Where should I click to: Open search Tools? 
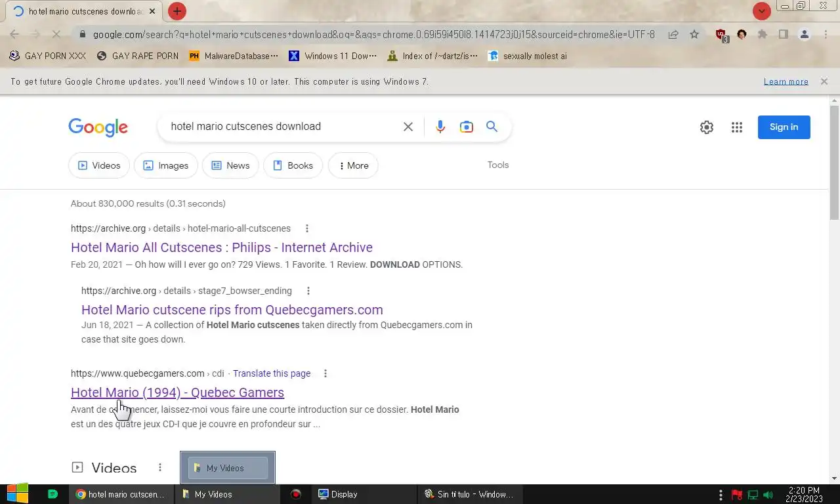coord(498,165)
